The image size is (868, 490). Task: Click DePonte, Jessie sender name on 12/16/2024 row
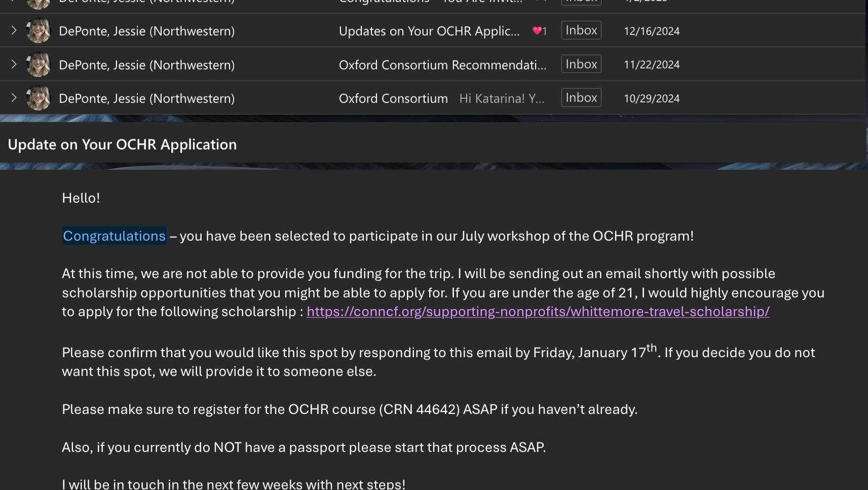pyautogui.click(x=146, y=31)
